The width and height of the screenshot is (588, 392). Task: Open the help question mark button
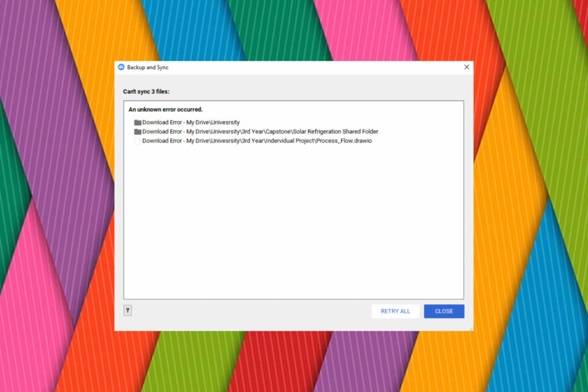[127, 310]
